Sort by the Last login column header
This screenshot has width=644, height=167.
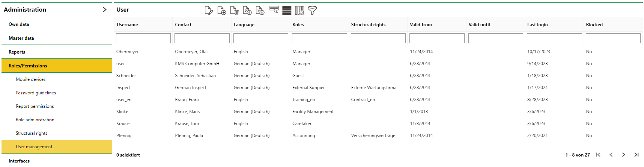pos(537,25)
